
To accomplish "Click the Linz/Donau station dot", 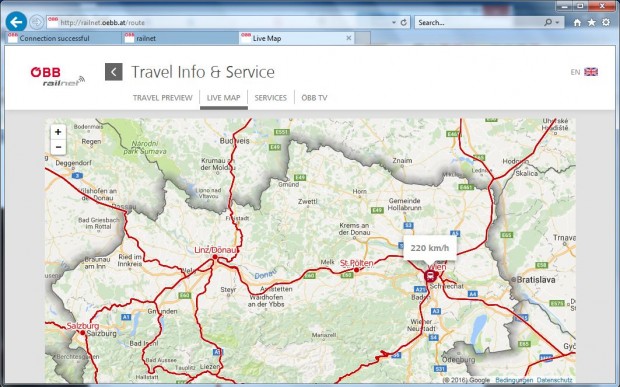I will coord(215,257).
